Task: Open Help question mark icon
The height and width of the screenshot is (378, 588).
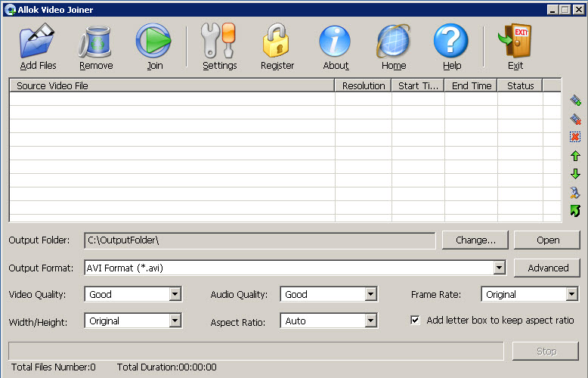Action: point(451,41)
